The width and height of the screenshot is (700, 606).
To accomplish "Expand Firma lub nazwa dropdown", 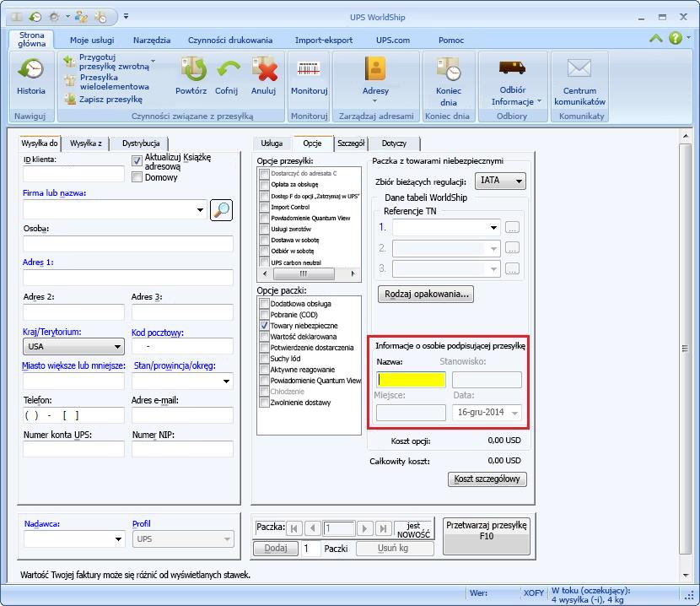I will click(x=200, y=210).
